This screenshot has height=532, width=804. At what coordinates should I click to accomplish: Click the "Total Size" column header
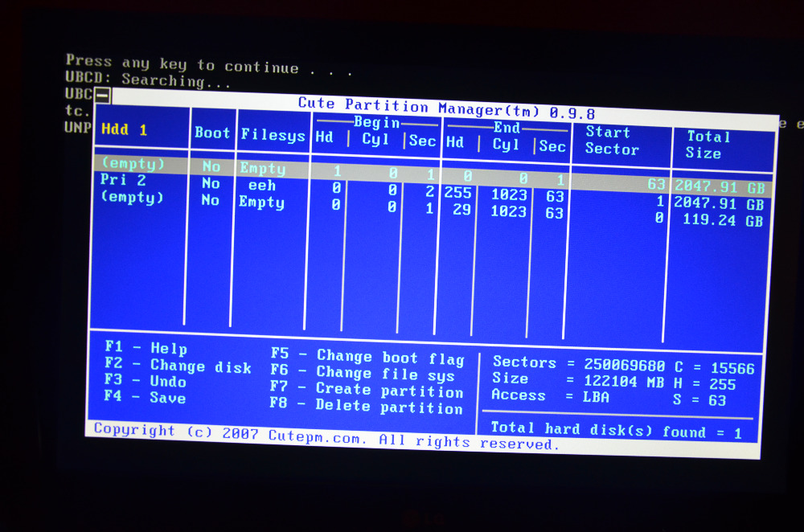[708, 145]
